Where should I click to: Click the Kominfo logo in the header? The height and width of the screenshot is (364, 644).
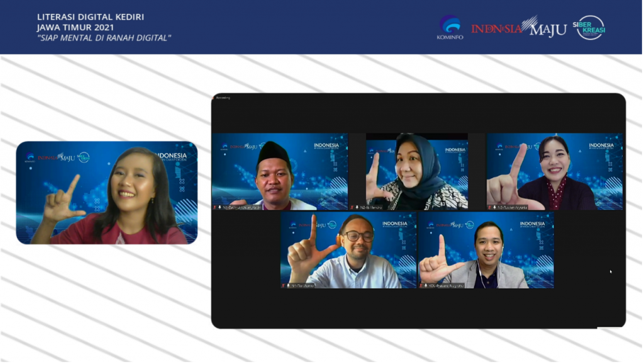[450, 27]
